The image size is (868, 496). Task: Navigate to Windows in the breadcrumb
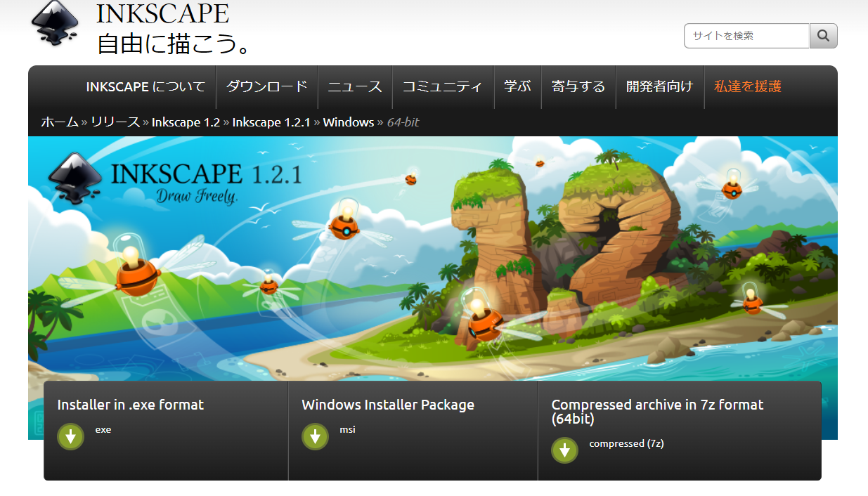[348, 122]
